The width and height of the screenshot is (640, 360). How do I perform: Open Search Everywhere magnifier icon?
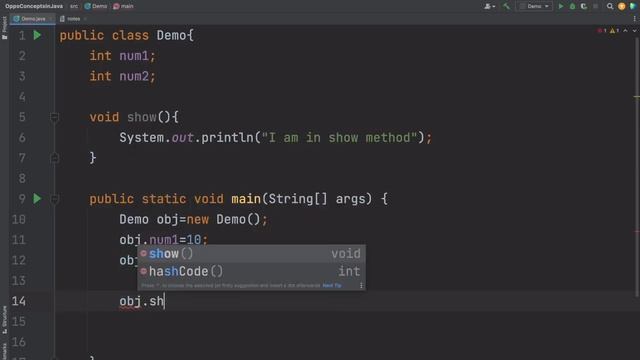point(610,6)
